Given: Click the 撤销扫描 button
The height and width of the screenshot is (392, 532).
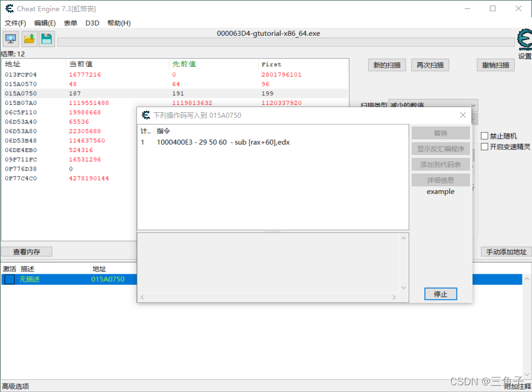Looking at the screenshot, I should click(x=496, y=65).
